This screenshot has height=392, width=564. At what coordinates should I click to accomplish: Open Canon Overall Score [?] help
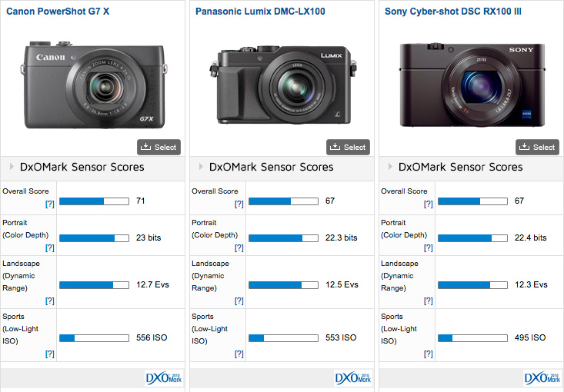coord(50,204)
